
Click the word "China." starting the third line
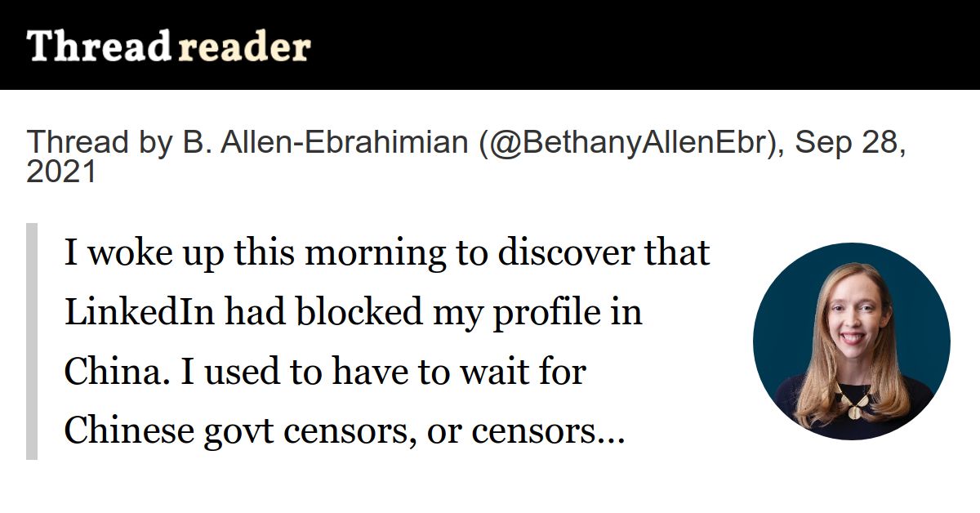pos(110,372)
